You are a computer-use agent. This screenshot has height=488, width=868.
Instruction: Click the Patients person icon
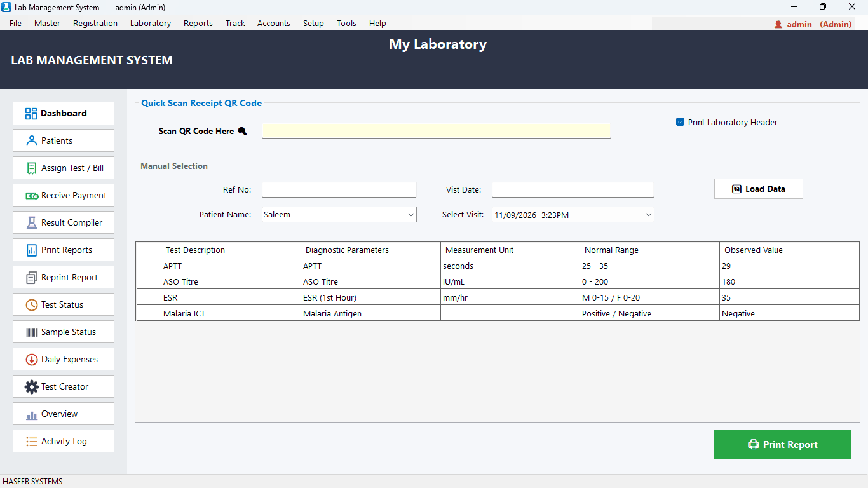(32, 140)
